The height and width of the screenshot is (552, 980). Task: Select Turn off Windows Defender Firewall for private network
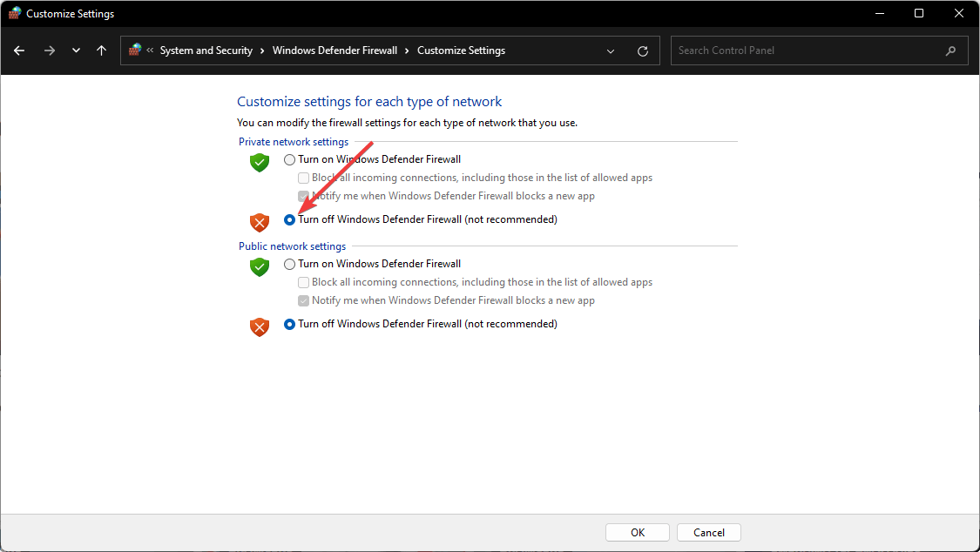(289, 219)
